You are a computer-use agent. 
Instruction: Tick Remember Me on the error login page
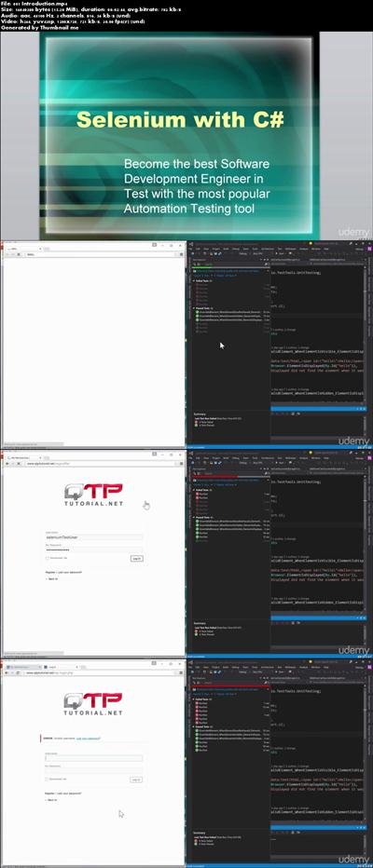(47, 779)
